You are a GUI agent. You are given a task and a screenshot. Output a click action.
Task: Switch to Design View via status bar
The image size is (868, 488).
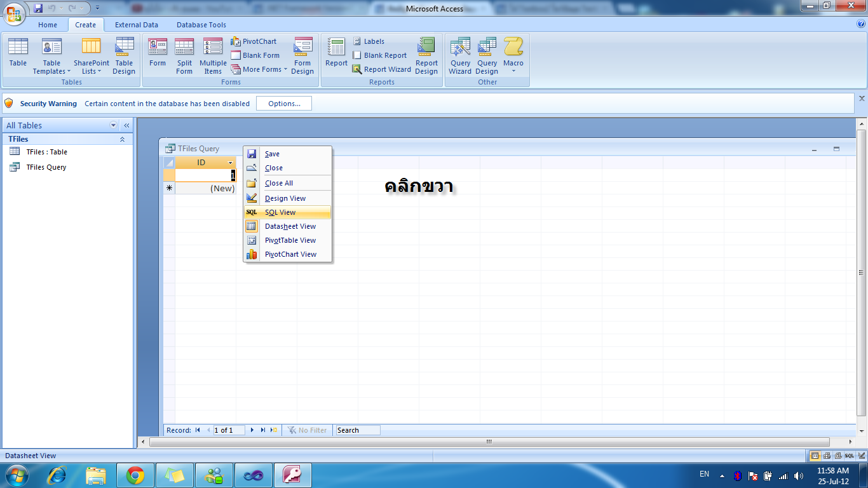tap(861, 456)
